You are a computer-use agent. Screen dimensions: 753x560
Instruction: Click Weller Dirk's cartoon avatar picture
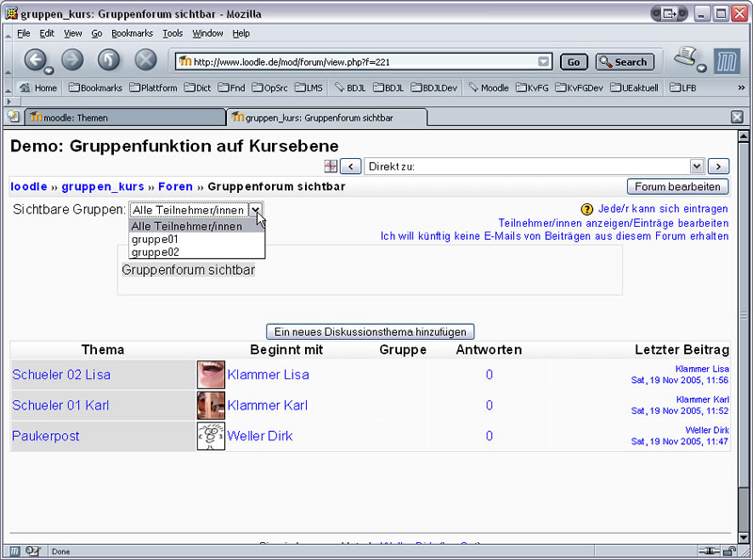pyautogui.click(x=211, y=436)
